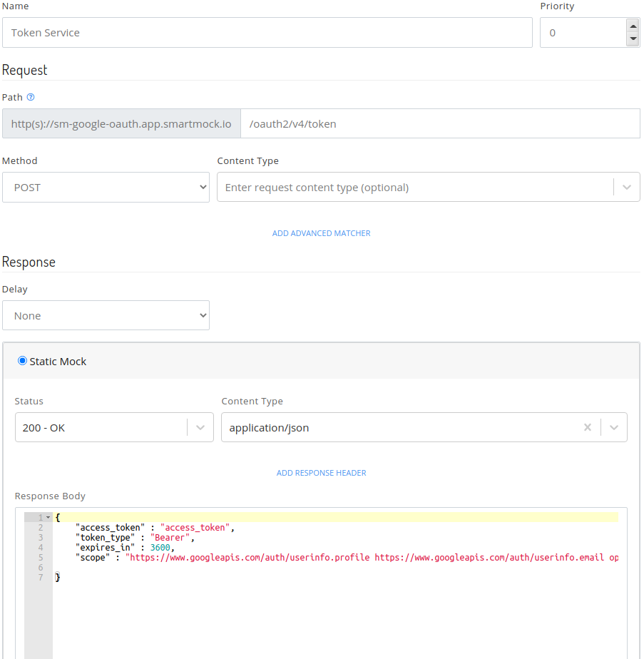Click the Priority decrement arrow
Viewport: 644px width, 659px height.
click(632, 40)
